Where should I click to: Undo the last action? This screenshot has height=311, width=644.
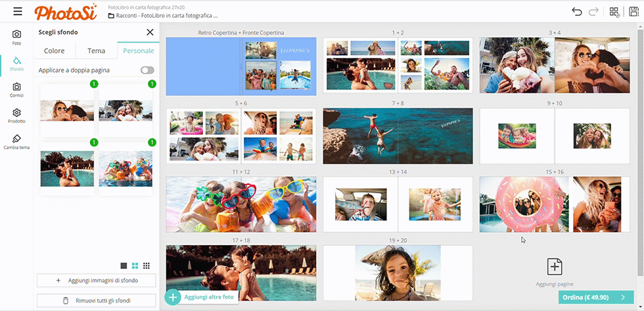click(577, 11)
